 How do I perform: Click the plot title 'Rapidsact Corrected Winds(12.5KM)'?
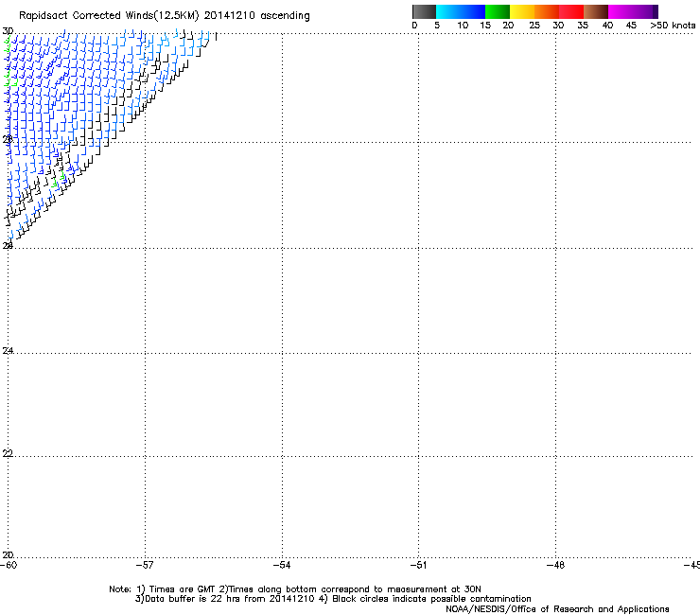pyautogui.click(x=109, y=16)
